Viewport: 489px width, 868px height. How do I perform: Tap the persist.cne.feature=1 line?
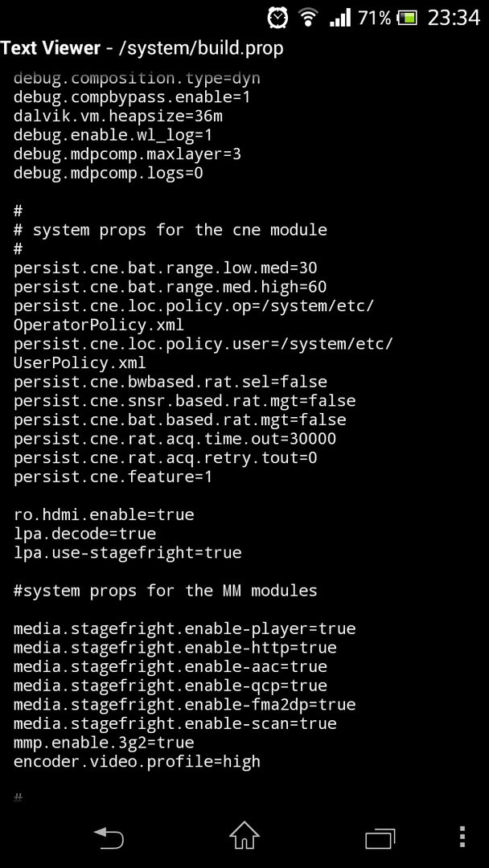pos(113,477)
